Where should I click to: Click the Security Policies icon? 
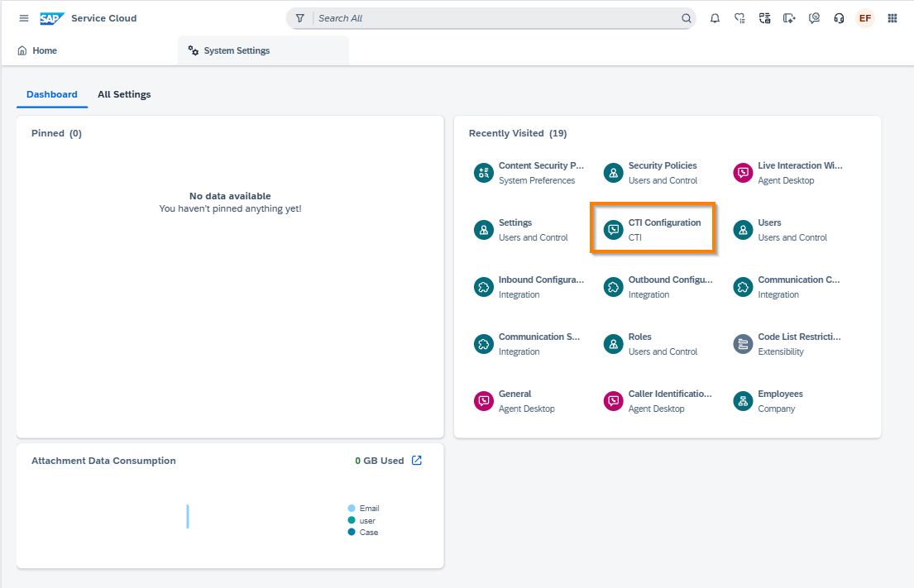pyautogui.click(x=613, y=173)
